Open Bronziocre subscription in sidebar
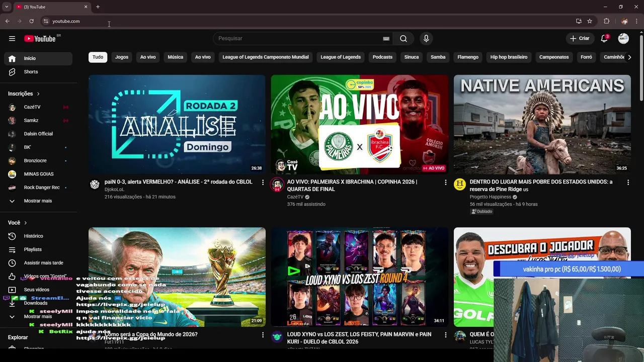Image resolution: width=644 pixels, height=362 pixels. click(x=38, y=161)
